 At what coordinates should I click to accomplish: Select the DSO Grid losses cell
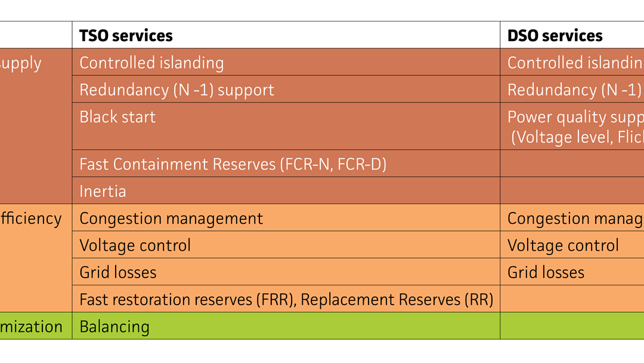pos(572,272)
